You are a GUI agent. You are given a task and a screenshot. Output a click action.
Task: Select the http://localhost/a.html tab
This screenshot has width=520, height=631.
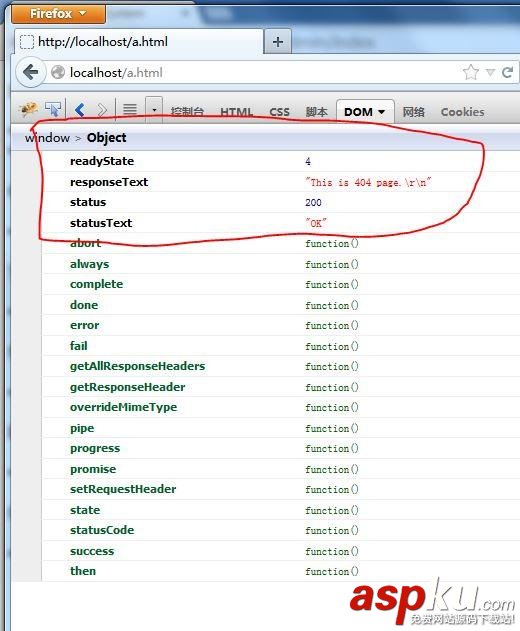139,41
